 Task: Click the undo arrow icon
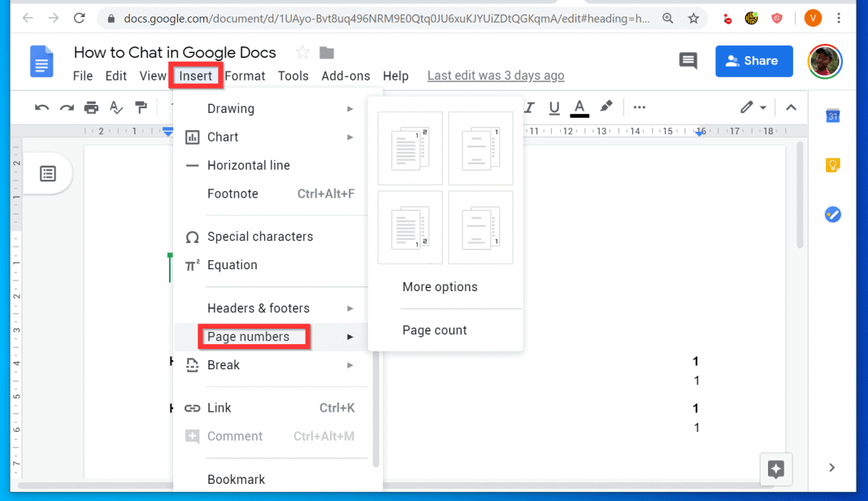pos(42,107)
